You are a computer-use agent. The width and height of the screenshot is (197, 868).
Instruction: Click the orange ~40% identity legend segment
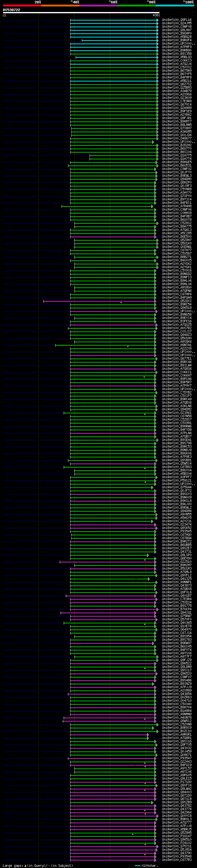[x=60, y=6]
